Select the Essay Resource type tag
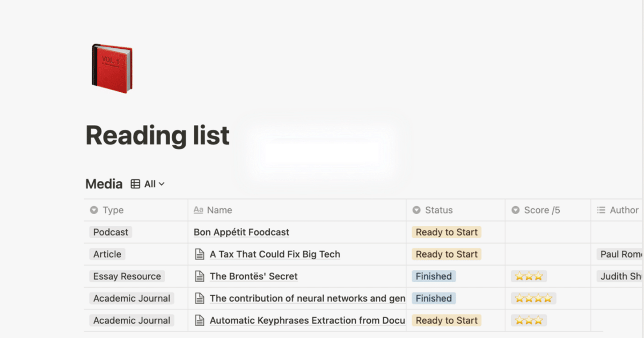The height and width of the screenshot is (338, 644). coord(127,276)
